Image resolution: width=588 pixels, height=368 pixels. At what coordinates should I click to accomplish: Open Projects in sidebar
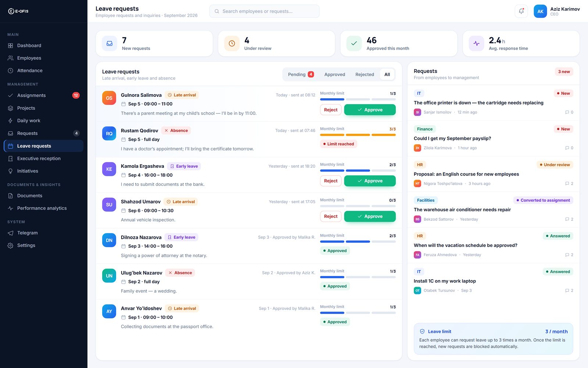pyautogui.click(x=43, y=108)
